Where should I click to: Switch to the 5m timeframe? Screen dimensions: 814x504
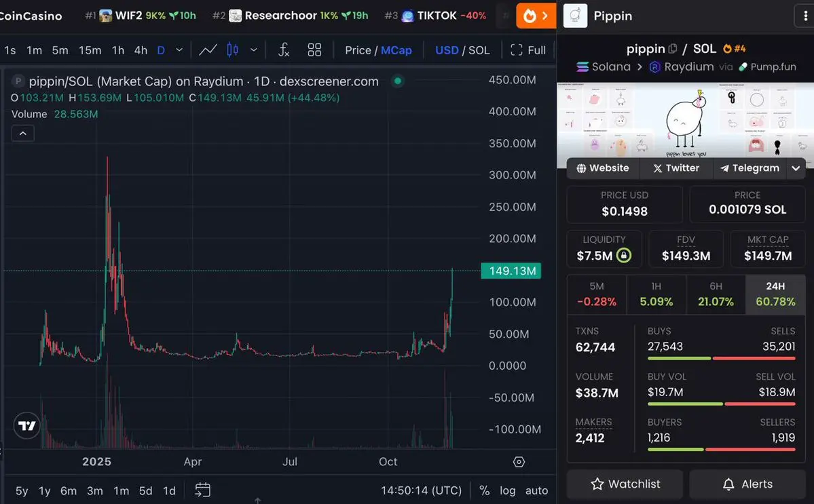(x=60, y=50)
